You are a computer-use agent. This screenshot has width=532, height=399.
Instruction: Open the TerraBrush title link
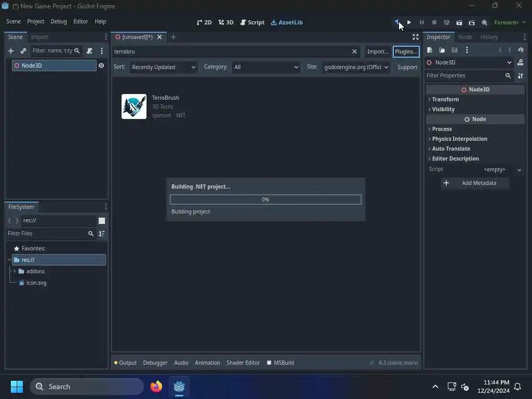coord(166,98)
